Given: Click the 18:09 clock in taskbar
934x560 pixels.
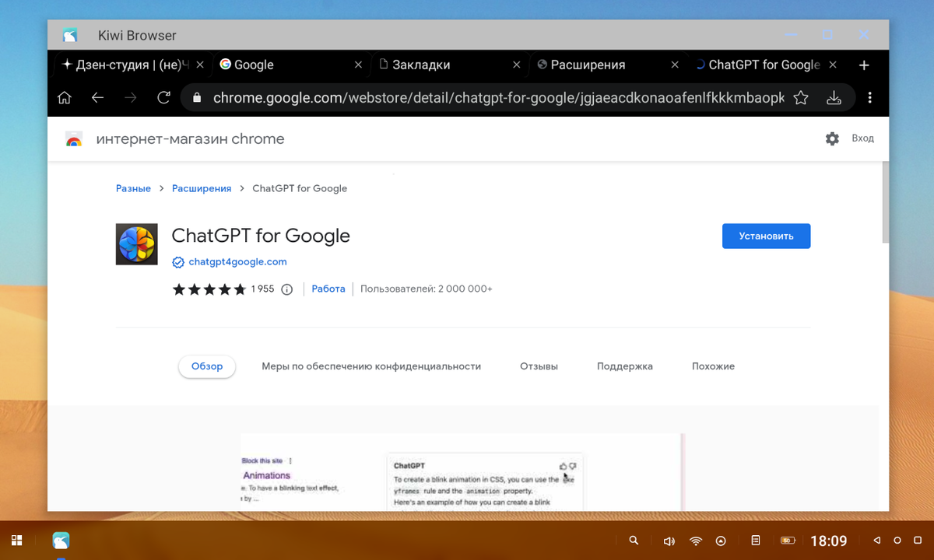Looking at the screenshot, I should [828, 541].
